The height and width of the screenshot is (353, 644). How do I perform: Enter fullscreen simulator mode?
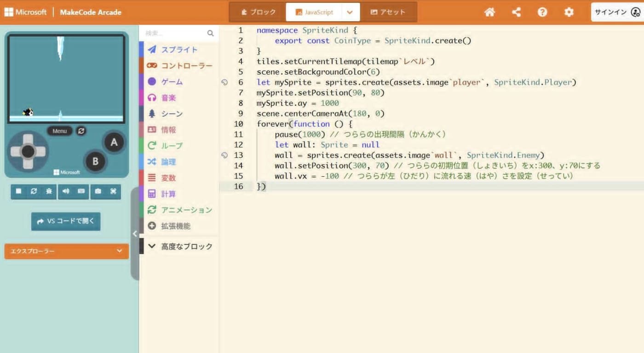113,192
